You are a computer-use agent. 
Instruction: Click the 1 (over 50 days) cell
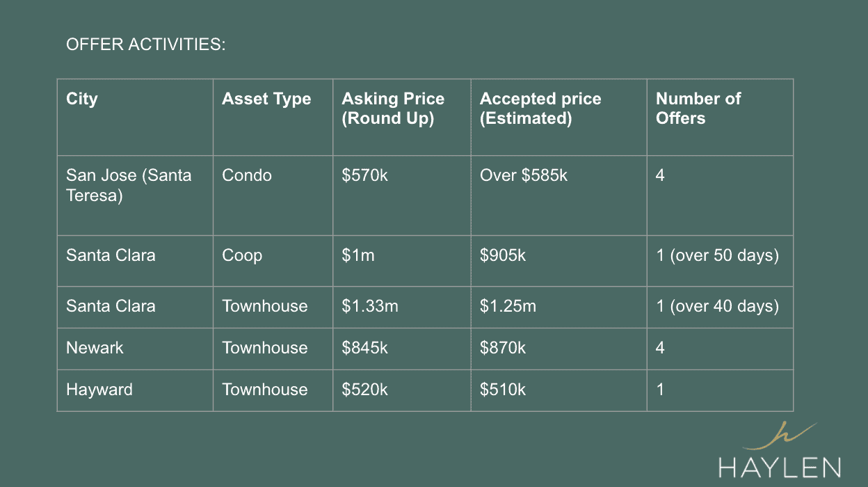coord(720,261)
